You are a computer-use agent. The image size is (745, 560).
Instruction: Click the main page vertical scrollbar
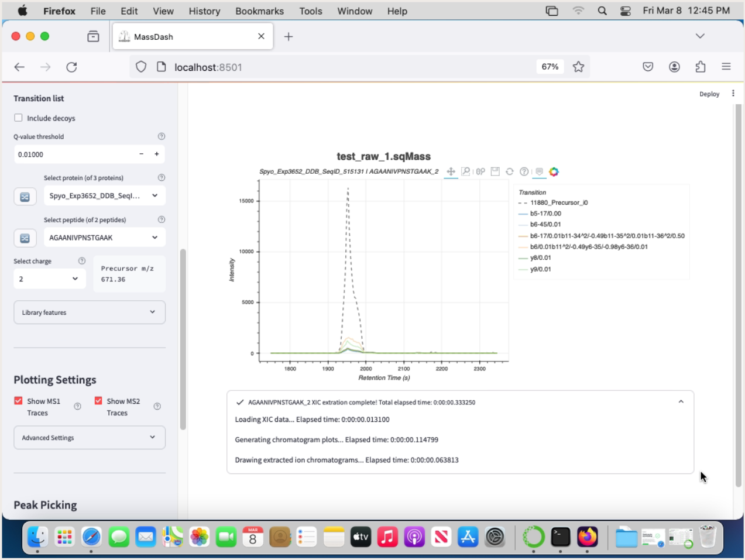(x=739, y=296)
